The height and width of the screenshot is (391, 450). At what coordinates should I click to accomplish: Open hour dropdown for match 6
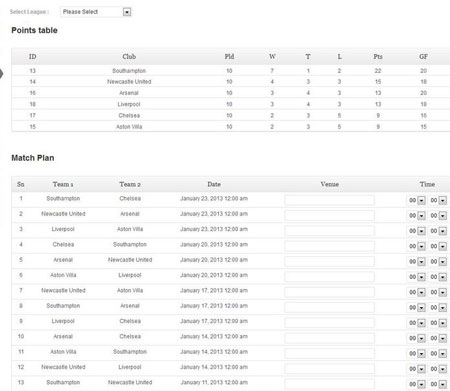(x=417, y=277)
